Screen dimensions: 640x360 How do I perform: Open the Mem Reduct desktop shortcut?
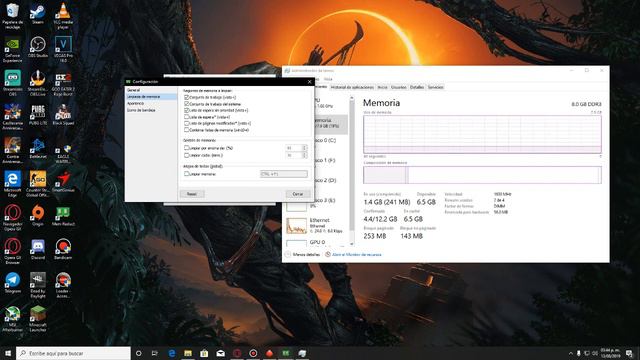point(63,215)
